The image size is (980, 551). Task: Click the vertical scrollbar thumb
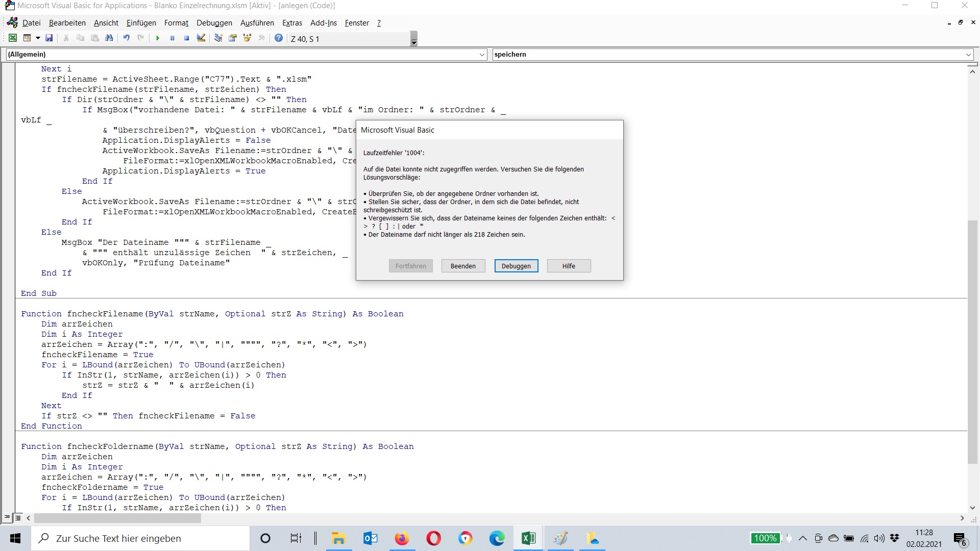pos(972,342)
